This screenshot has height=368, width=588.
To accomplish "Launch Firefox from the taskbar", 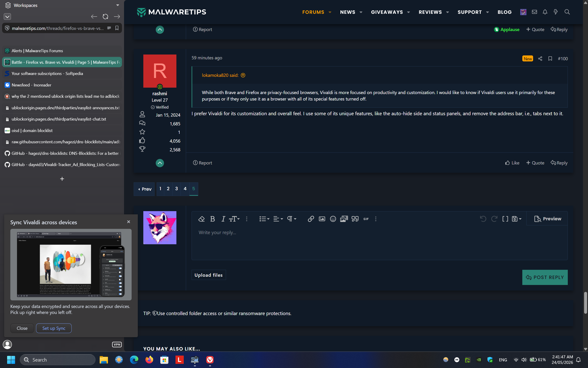I will (x=149, y=360).
